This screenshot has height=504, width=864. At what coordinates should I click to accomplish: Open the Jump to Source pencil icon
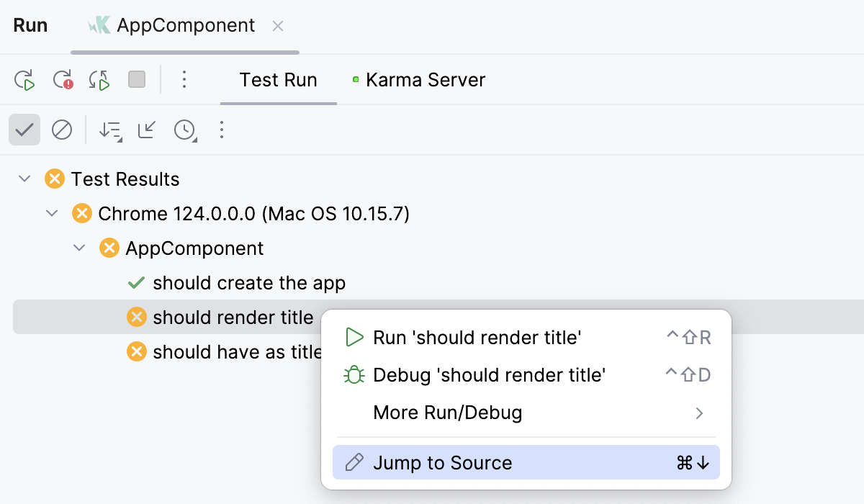point(352,462)
